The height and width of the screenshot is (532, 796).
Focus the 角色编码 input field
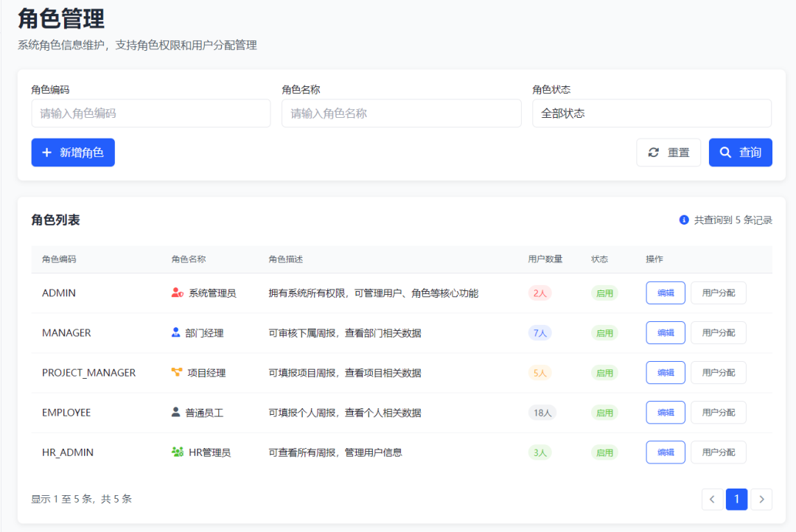pos(151,113)
